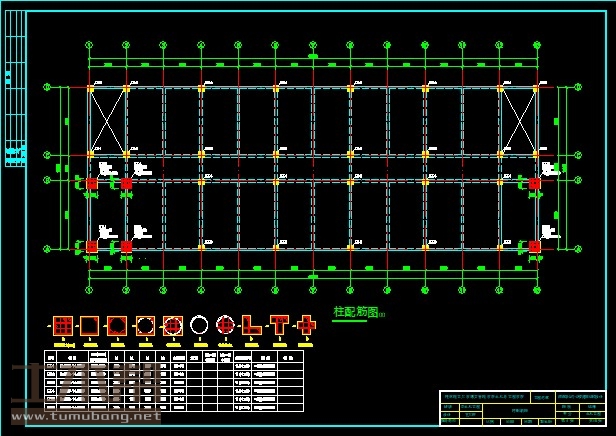Screen dimensions: 616x436
Task: Click the red column at bottom-left corner
Action: pos(91,246)
